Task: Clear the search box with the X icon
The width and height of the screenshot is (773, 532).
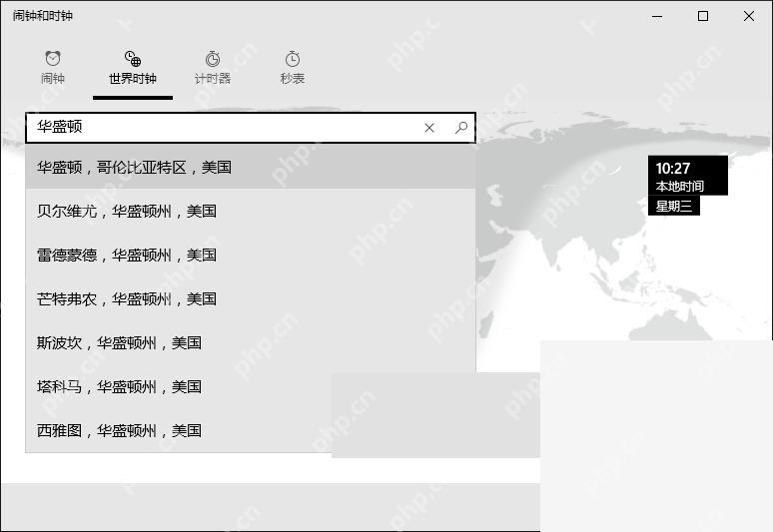Action: [429, 128]
